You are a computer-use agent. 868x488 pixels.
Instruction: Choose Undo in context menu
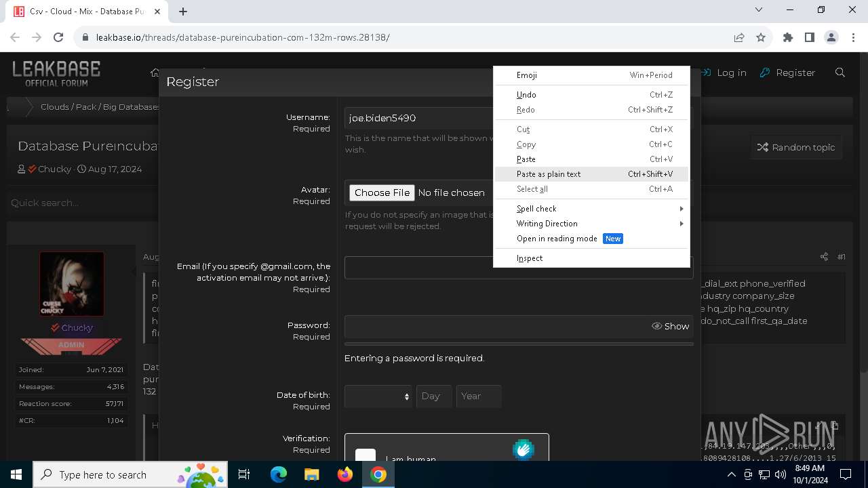point(592,95)
